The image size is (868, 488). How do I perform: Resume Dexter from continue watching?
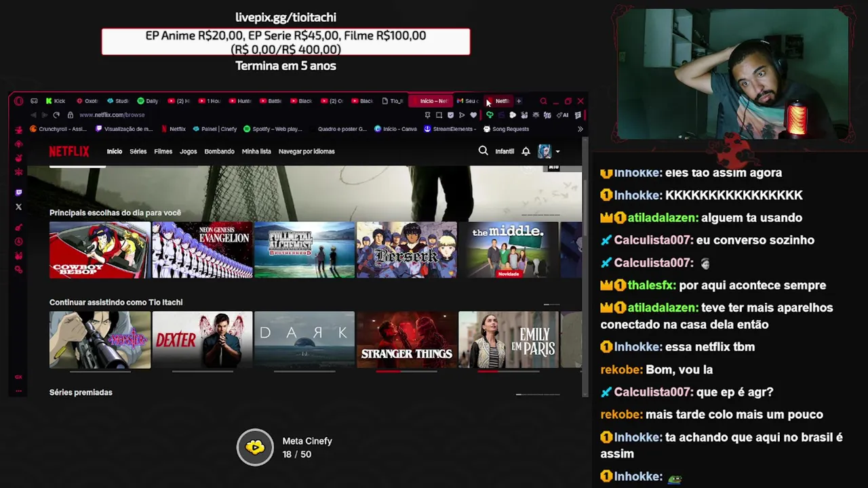(x=202, y=340)
